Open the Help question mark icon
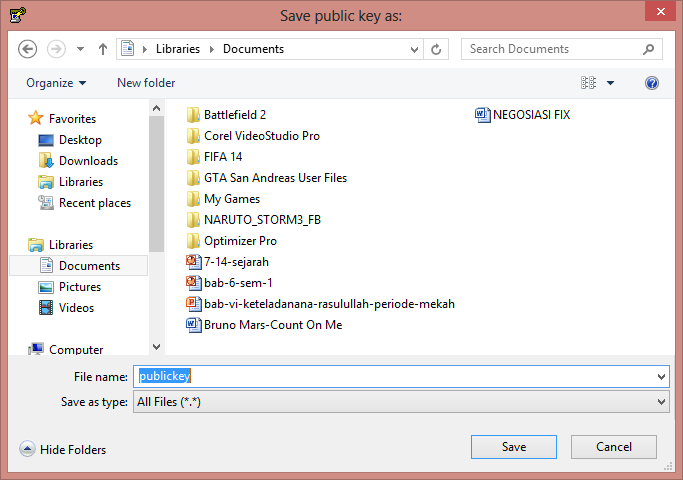Viewport: 683px width, 480px height. tap(652, 83)
